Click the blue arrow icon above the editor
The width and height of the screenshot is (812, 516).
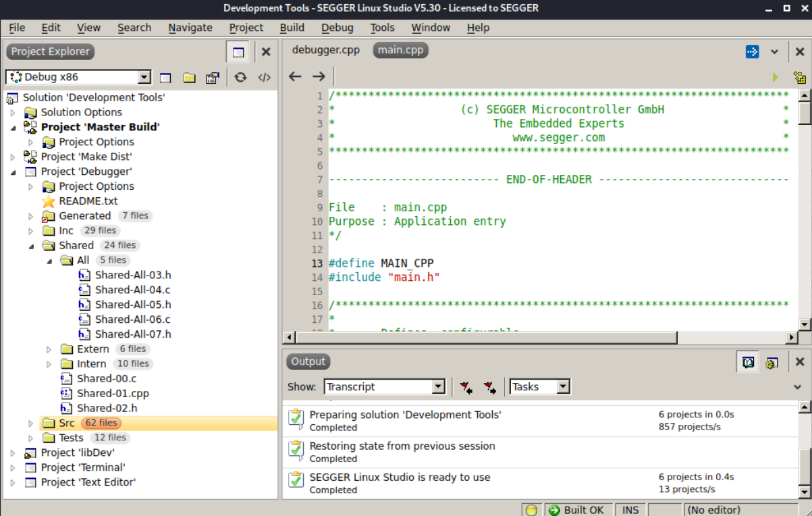pos(752,52)
